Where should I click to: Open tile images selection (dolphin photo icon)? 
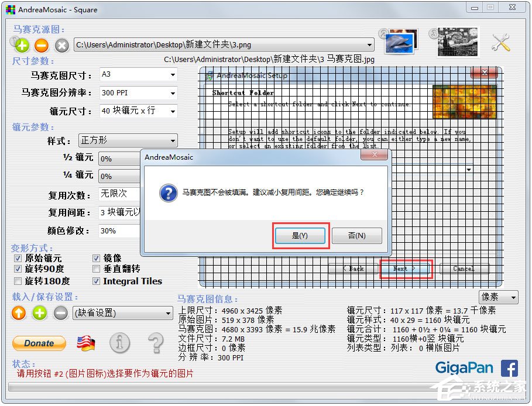point(401,42)
